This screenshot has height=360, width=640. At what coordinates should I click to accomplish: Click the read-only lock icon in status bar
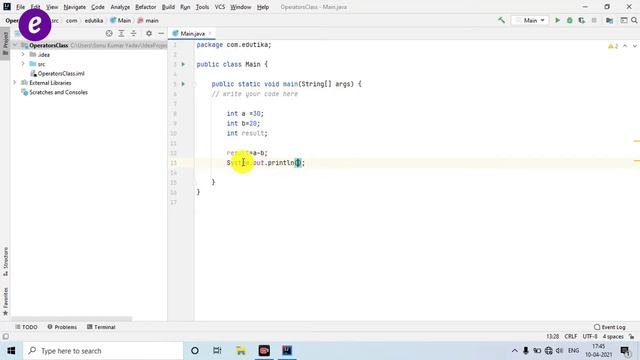631,337
